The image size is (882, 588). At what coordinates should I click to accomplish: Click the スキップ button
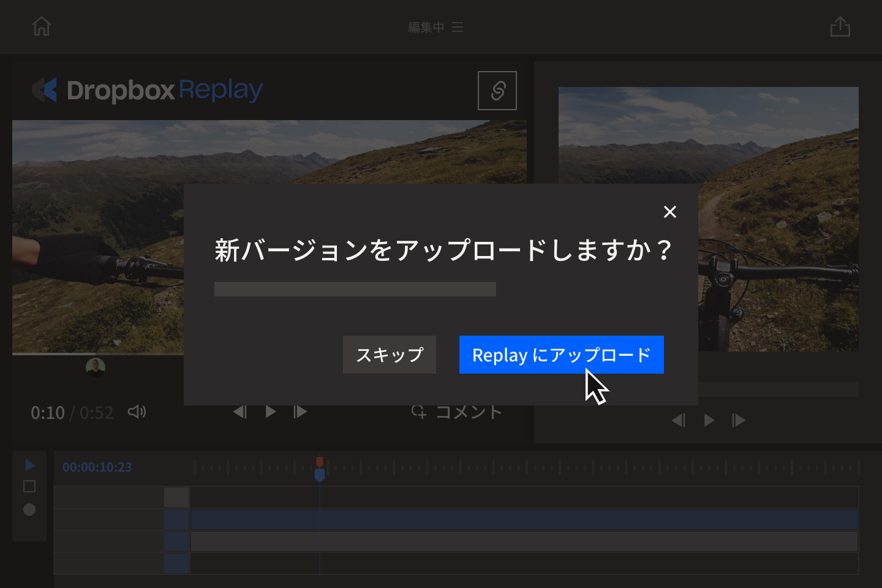click(390, 355)
